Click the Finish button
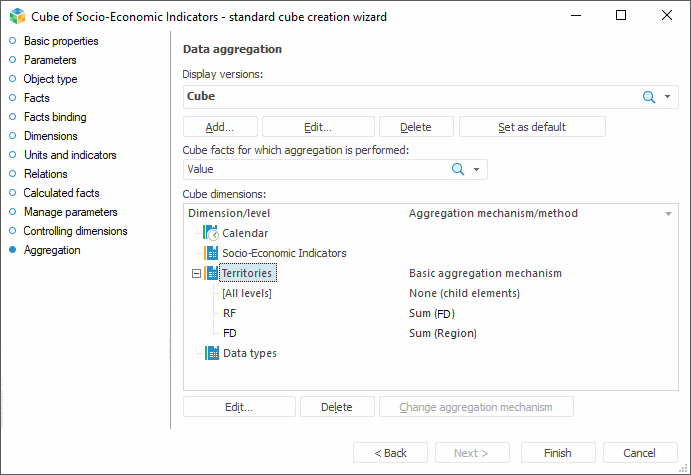The image size is (691, 475). pyautogui.click(x=558, y=453)
